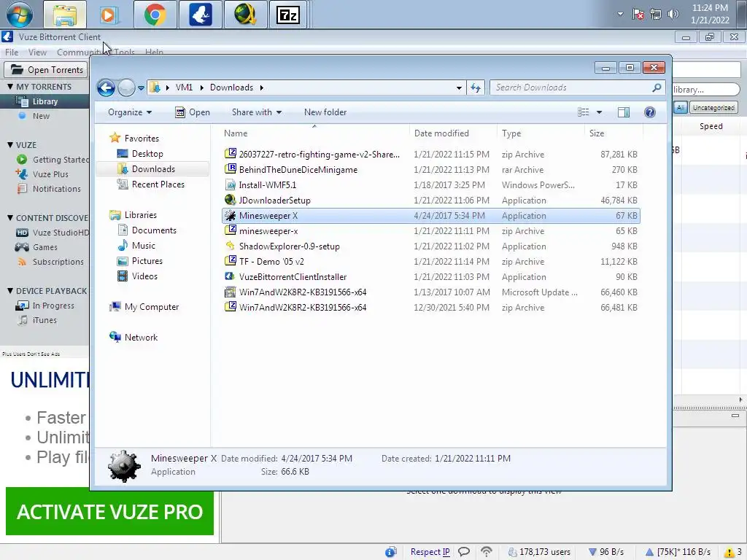Open Google Chrome from the taskbar
Image resolution: width=747 pixels, height=560 pixels.
click(x=155, y=15)
